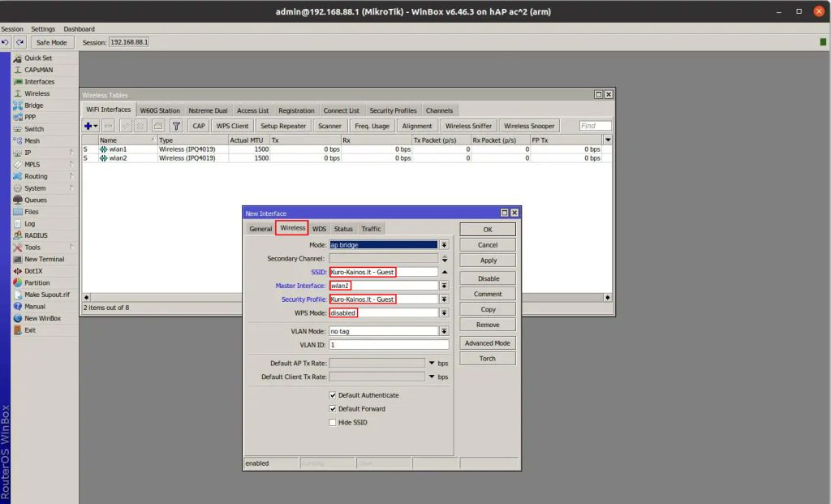Switch to the Status tab
Screen dimensions: 831x504
coord(343,229)
